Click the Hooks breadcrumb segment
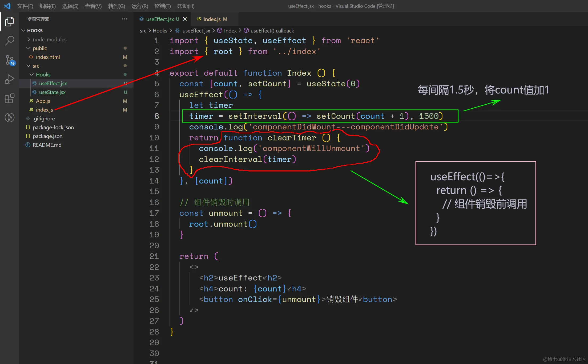588x364 pixels. coord(160,31)
